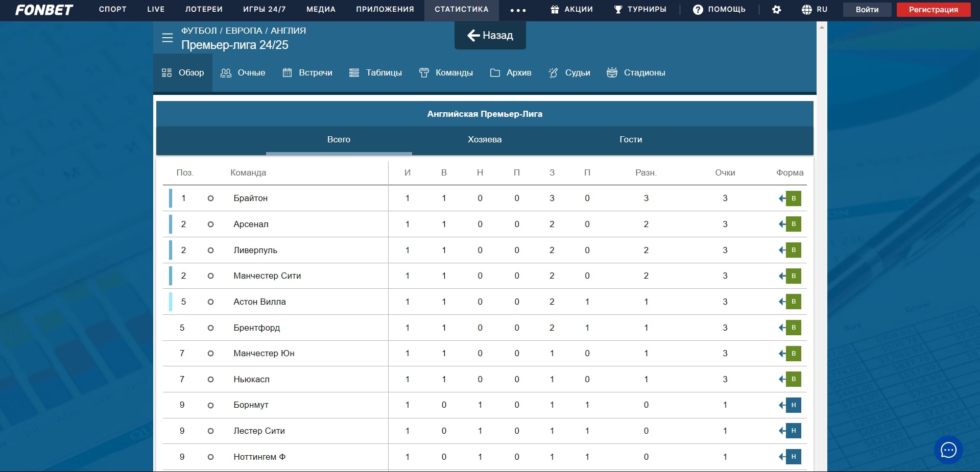Open the RU language globe selector
980x472 pixels.
(815, 10)
